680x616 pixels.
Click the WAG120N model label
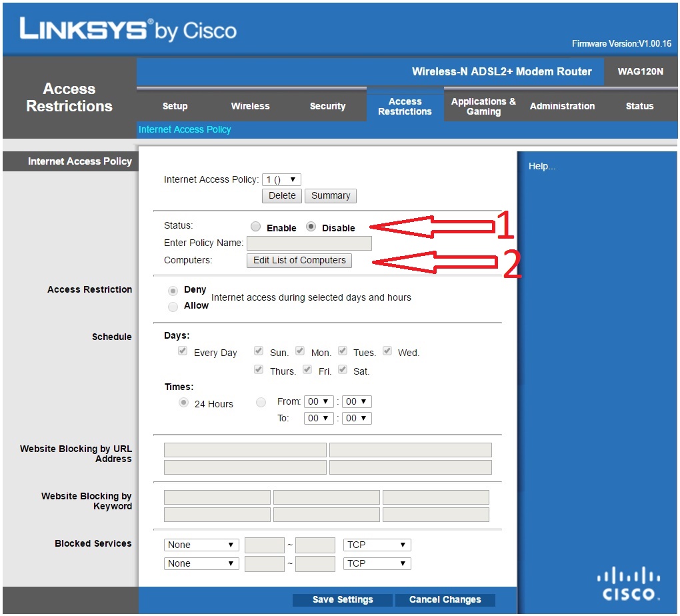tap(640, 71)
